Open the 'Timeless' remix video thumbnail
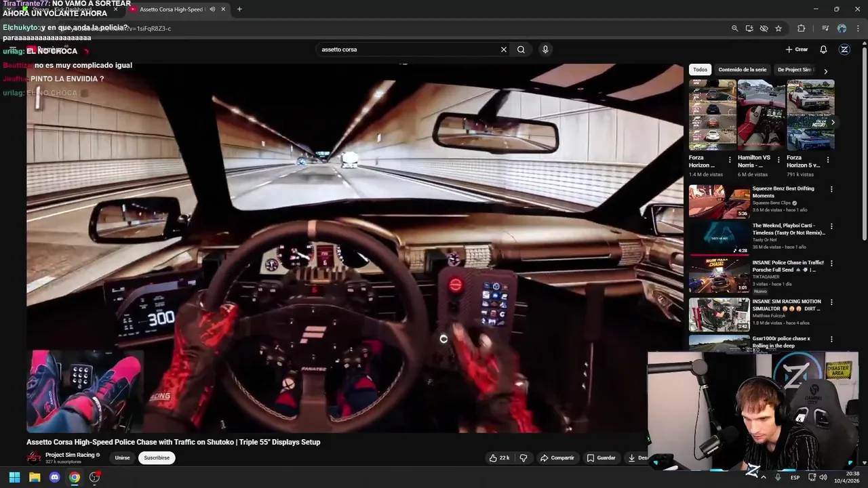This screenshot has height=488, width=868. tap(719, 239)
